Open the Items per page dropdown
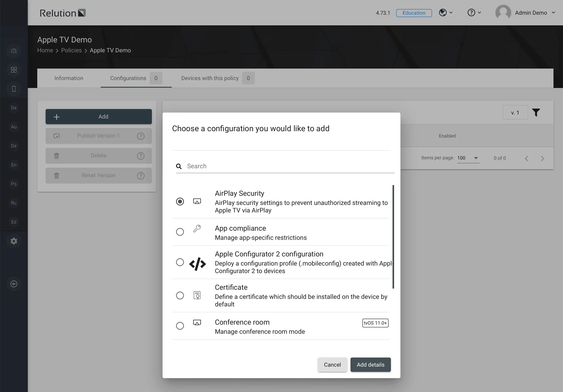 coord(468,158)
